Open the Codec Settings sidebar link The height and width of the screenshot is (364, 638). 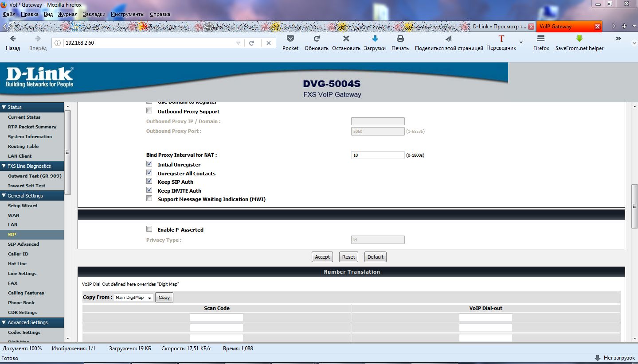tap(24, 332)
